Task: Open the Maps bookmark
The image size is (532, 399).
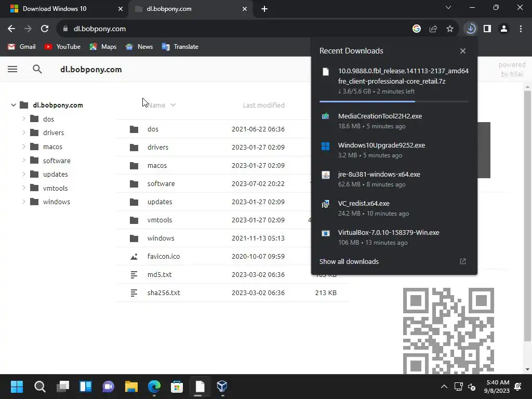Action: point(103,47)
